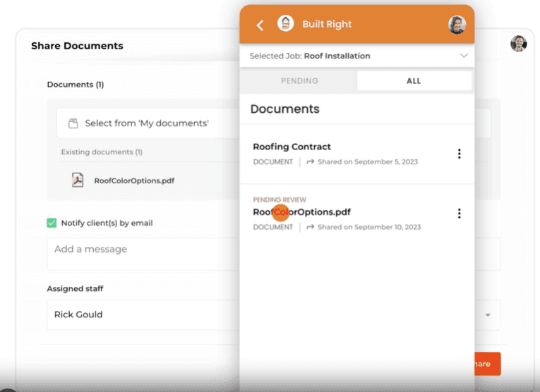Expand the Selected Job dropdown chevron
The height and width of the screenshot is (392, 540).
[x=464, y=56]
